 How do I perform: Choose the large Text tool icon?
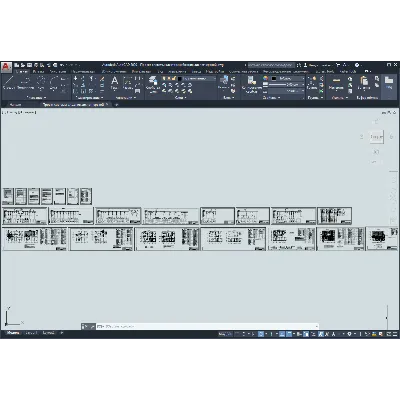coord(114,83)
